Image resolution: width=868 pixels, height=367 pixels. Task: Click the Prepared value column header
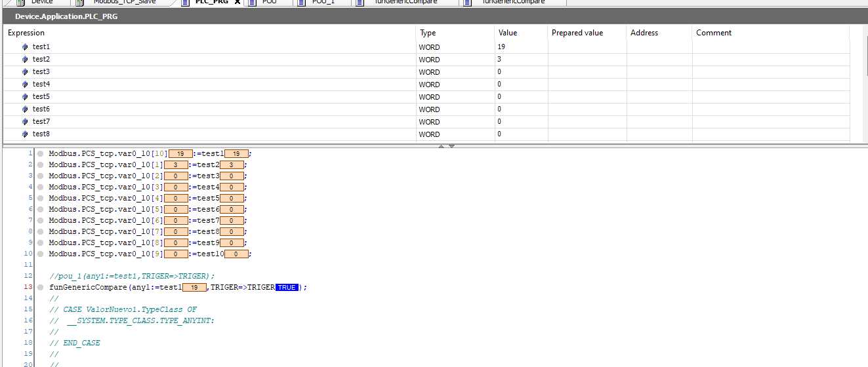[x=577, y=33]
